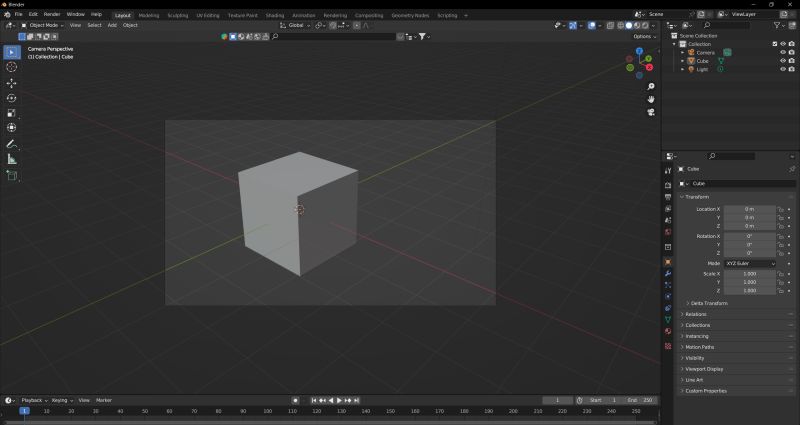Open the Render menu
800x425 pixels.
click(x=52, y=14)
